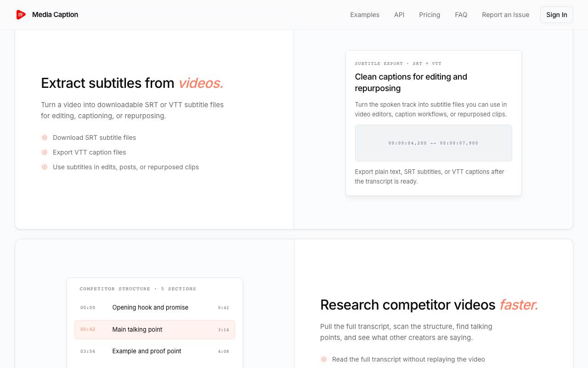The height and width of the screenshot is (368, 588).
Task: Click the Extract subtitles from videos heading
Action: [x=132, y=83]
